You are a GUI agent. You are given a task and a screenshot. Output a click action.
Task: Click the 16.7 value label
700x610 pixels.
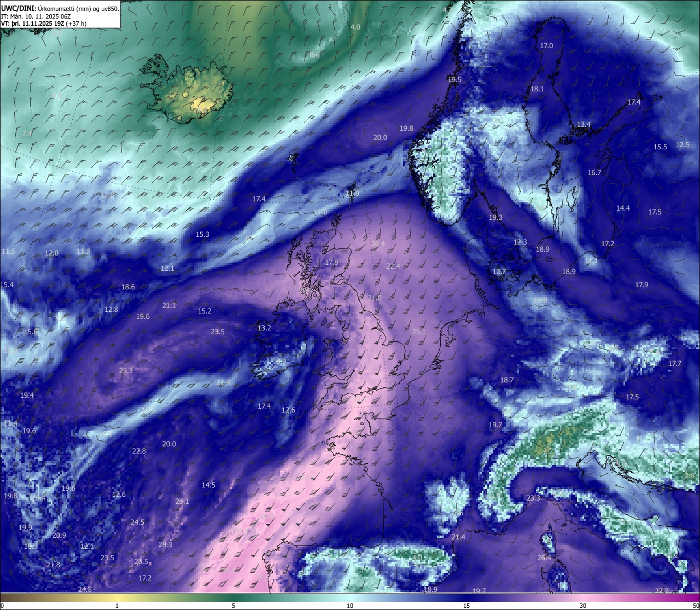click(594, 172)
